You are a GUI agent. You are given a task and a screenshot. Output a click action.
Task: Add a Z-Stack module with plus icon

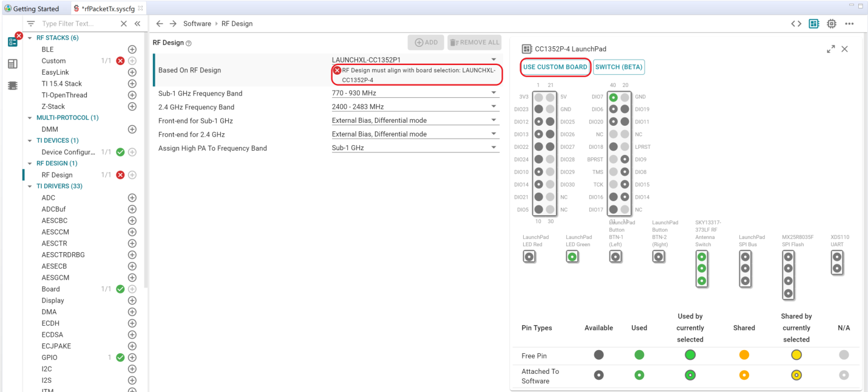[x=132, y=106]
